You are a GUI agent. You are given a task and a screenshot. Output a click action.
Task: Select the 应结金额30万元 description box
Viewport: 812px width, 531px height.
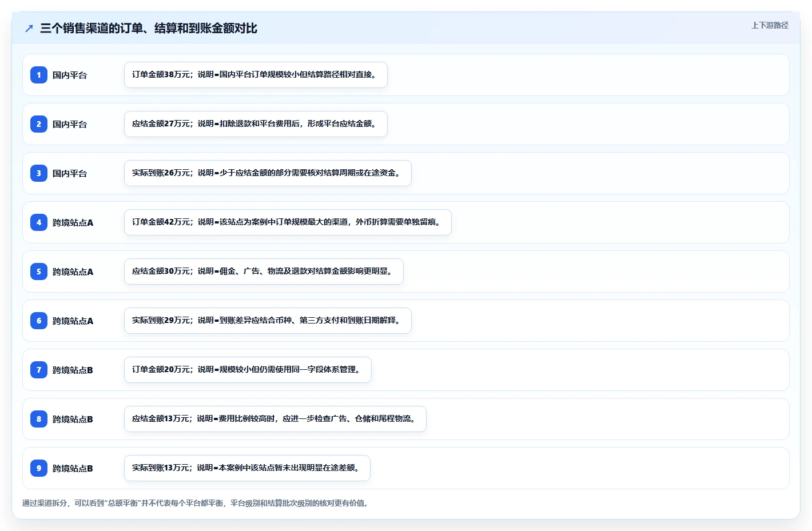[x=264, y=272]
